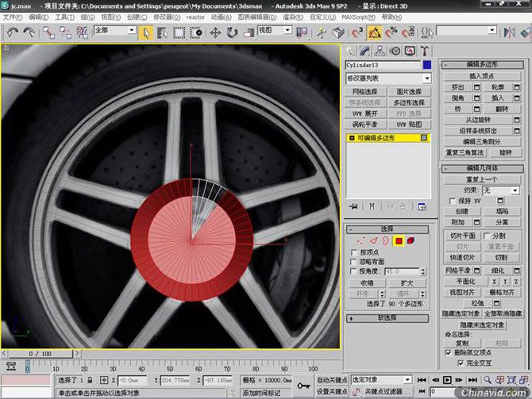Open the Utilities hammer panel tab
Screen dimensions: 532x399
[x=425, y=52]
